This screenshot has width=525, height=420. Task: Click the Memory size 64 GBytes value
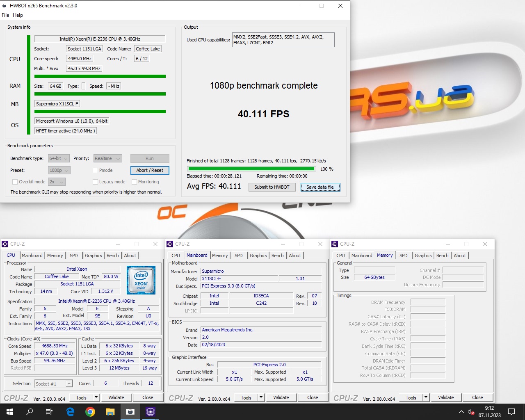point(374,277)
